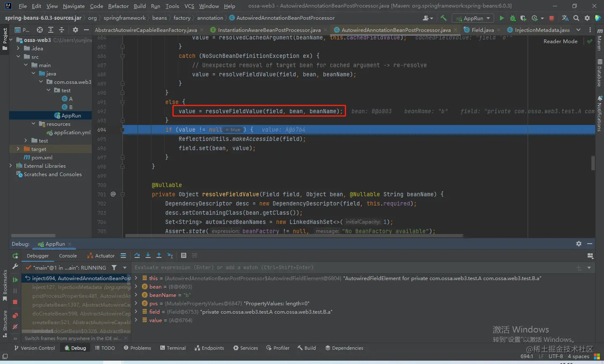Toggle Mute Breakpoints in Debug sidebar
Viewport: 604px width, 364px height.
tap(15, 327)
